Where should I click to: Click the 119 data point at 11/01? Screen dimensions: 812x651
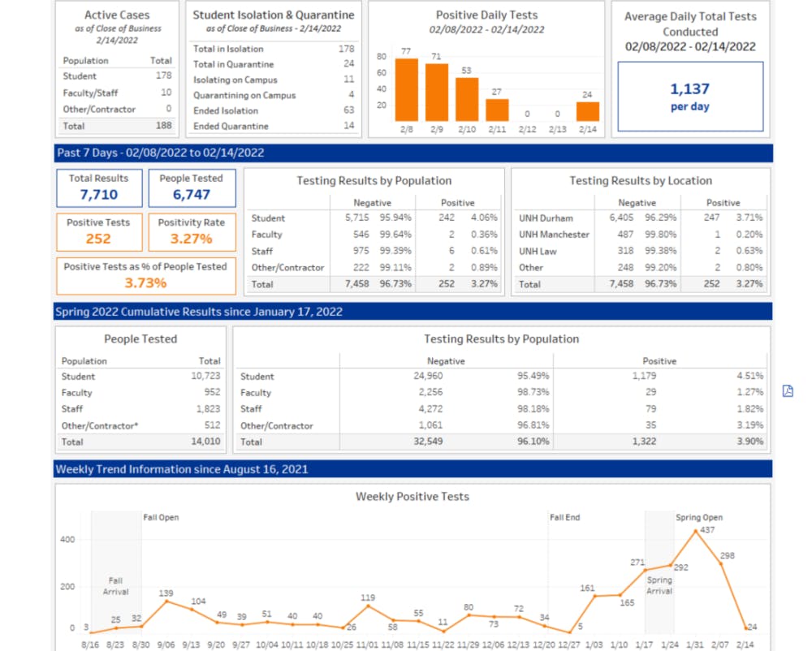(x=368, y=606)
